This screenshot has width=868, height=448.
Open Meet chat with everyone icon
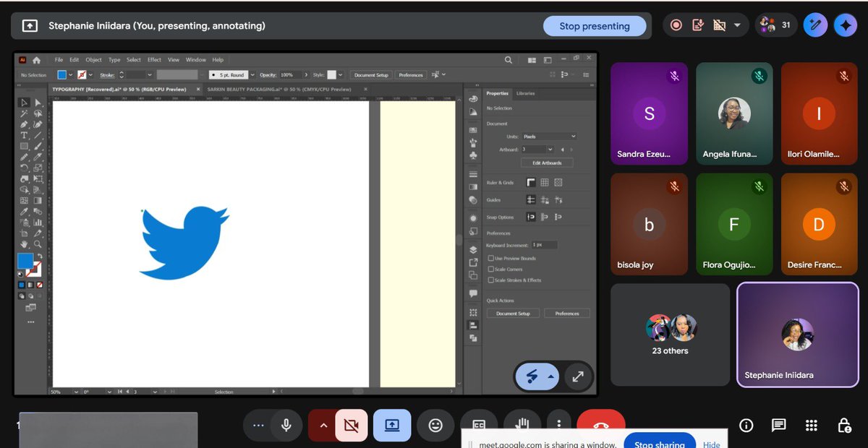pos(778,425)
